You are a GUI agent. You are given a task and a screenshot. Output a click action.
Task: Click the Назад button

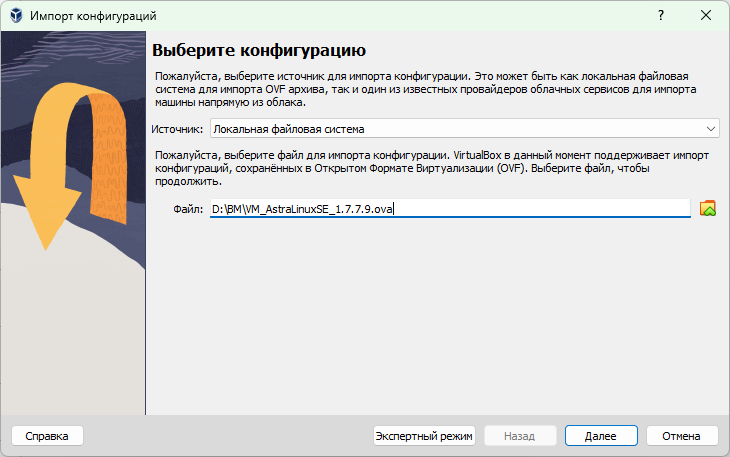click(x=519, y=436)
